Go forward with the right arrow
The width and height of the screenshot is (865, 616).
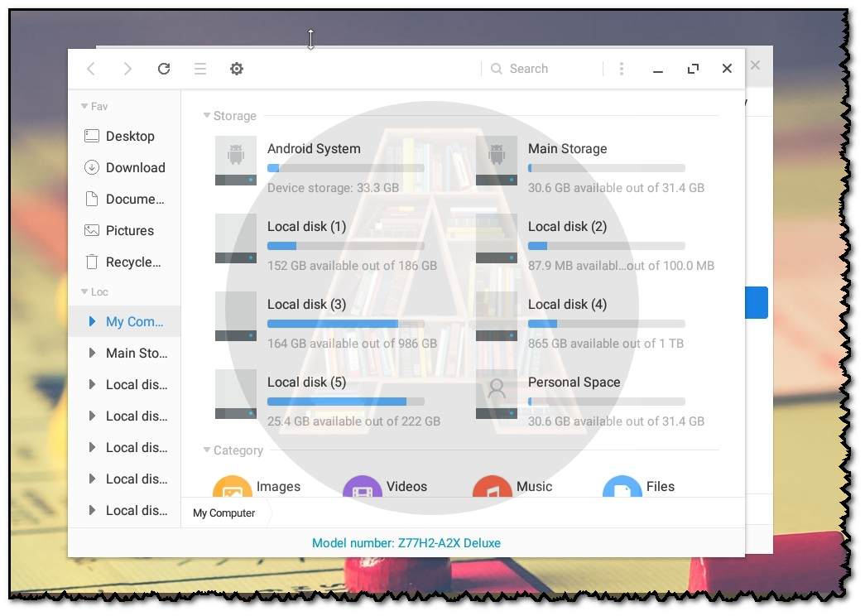pos(127,69)
